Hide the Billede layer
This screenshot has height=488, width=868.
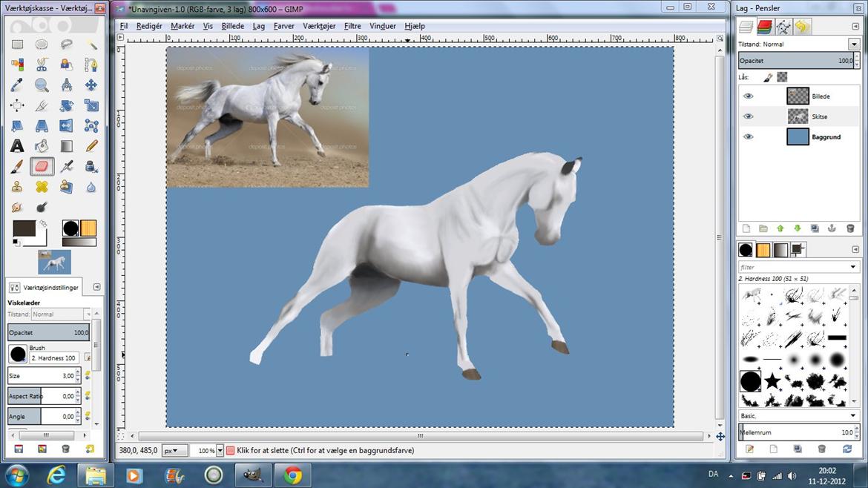[x=748, y=96]
